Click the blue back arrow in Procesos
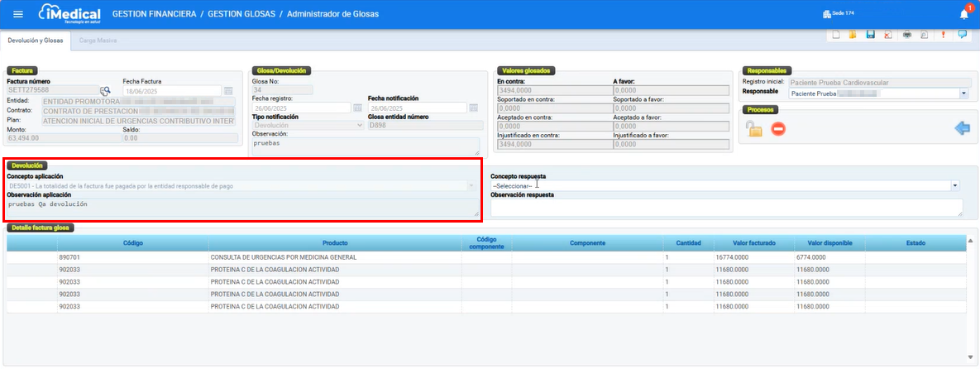The image size is (980, 369). coord(962,127)
